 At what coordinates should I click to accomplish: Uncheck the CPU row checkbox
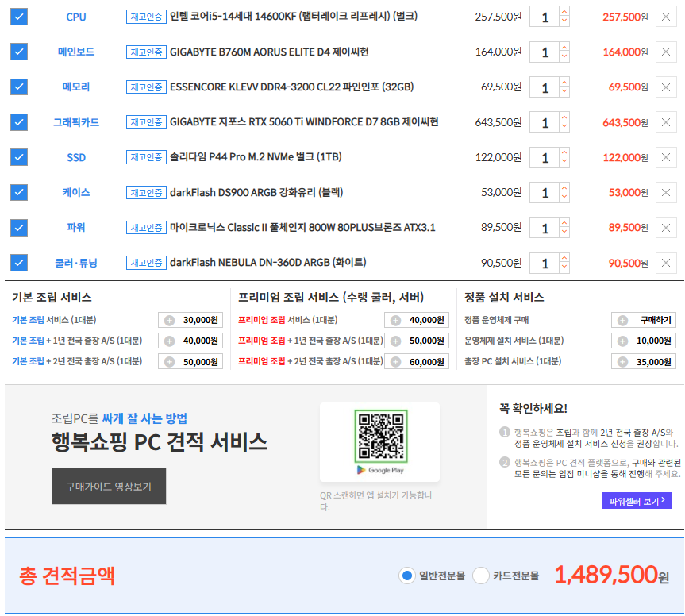click(x=19, y=17)
